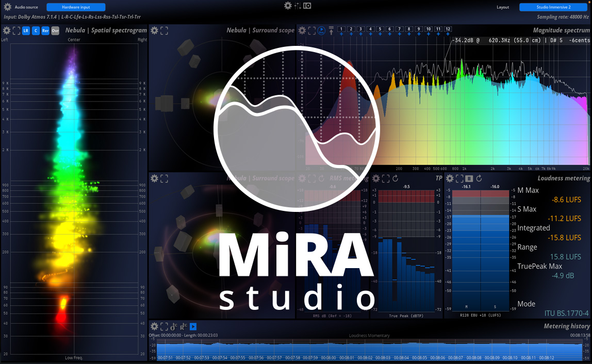Screen dimensions: 592x364
Task: Select channel 5 in Magnitude spectrum
Action: pos(380,29)
